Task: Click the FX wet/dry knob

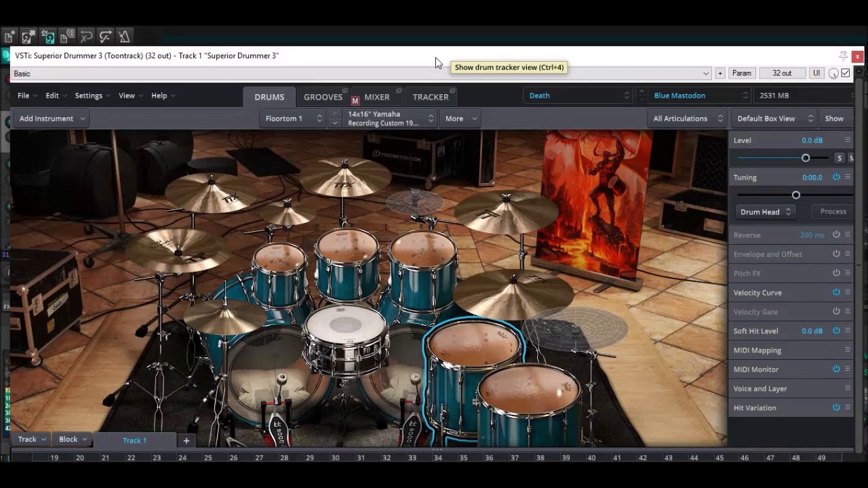Action: click(x=833, y=73)
